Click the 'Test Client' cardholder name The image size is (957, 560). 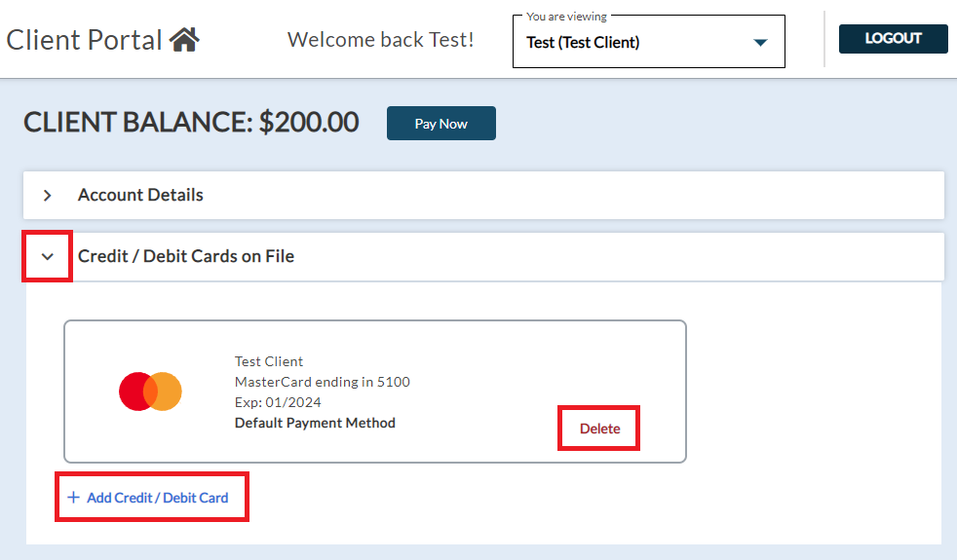pyautogui.click(x=269, y=361)
